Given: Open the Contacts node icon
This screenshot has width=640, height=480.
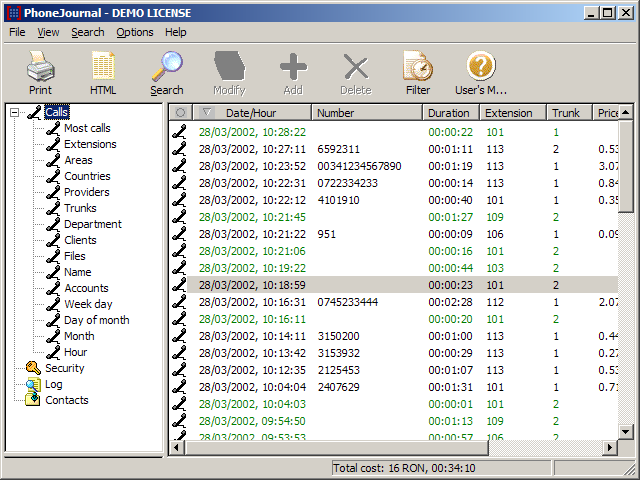Looking at the screenshot, I should pyautogui.click(x=33, y=400).
